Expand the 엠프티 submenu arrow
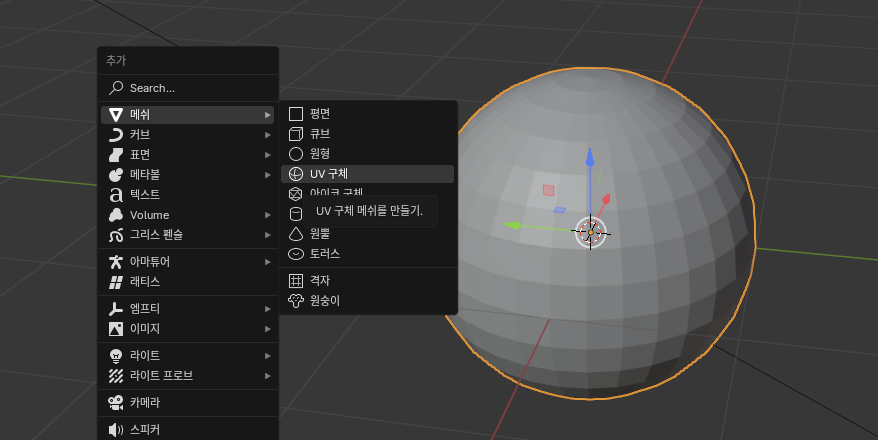This screenshot has width=878, height=440. 268,309
